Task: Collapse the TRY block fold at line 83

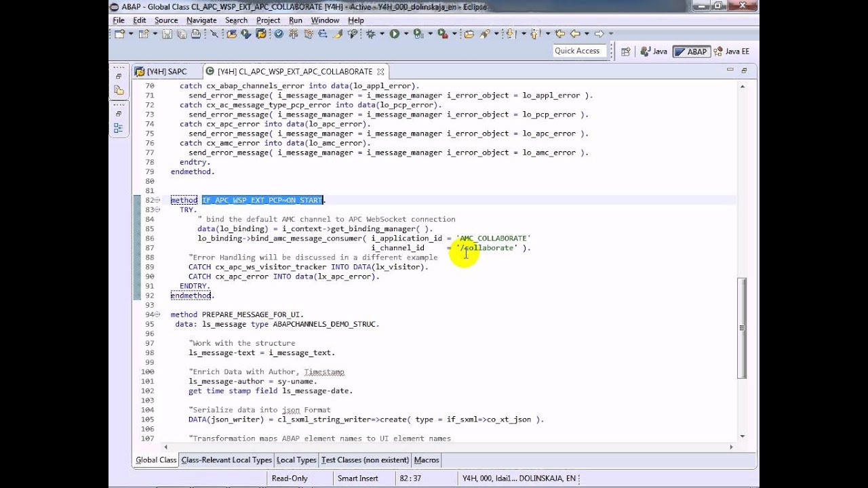Action: coord(158,210)
